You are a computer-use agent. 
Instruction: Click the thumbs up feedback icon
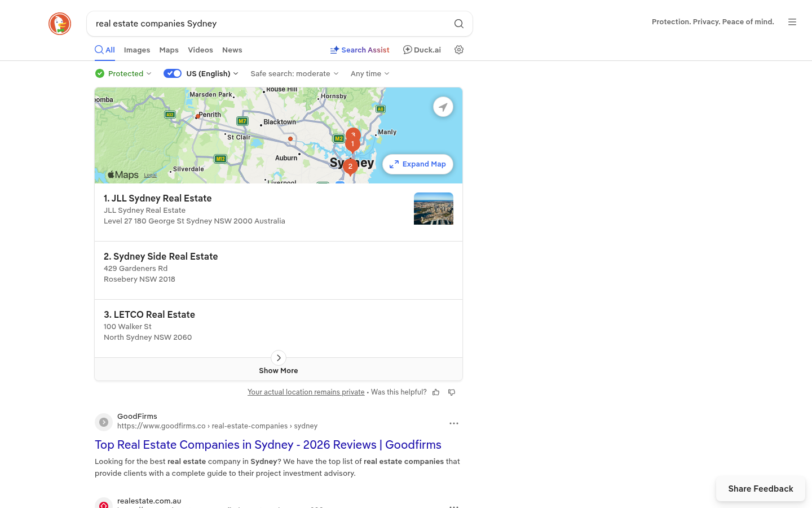pyautogui.click(x=436, y=392)
